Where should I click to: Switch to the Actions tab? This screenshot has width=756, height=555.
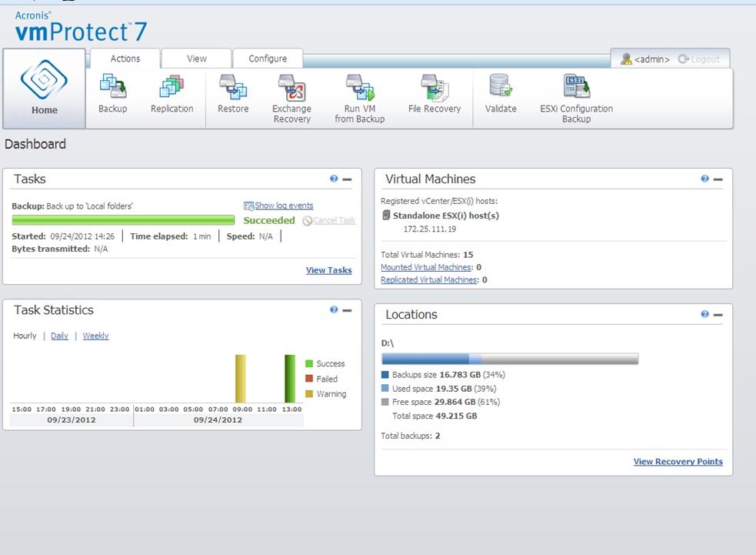(125, 59)
